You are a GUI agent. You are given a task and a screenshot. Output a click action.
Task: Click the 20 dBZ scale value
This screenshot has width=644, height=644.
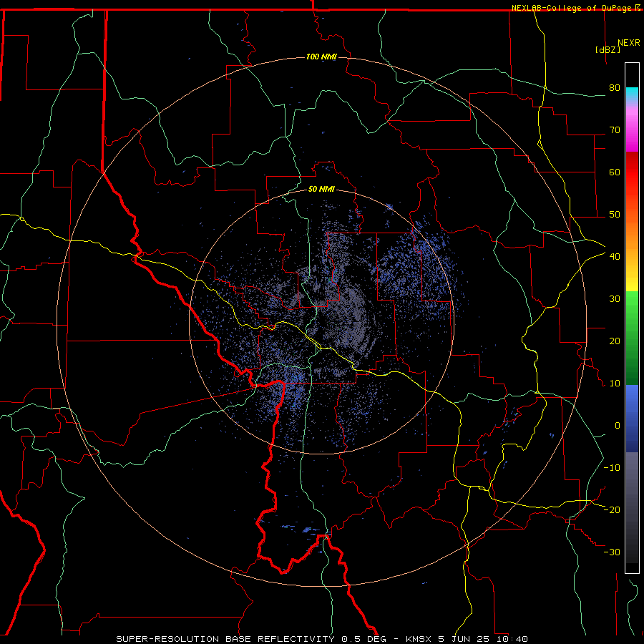615,341
